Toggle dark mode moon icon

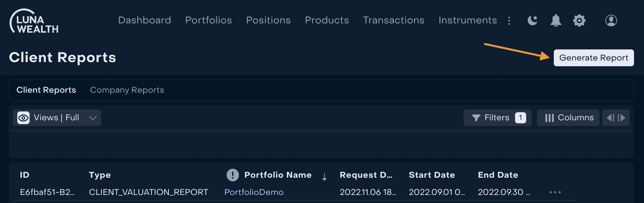pos(532,20)
